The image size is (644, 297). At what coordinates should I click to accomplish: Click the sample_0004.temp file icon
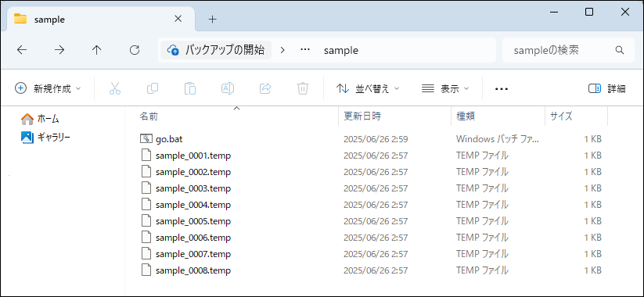click(146, 204)
